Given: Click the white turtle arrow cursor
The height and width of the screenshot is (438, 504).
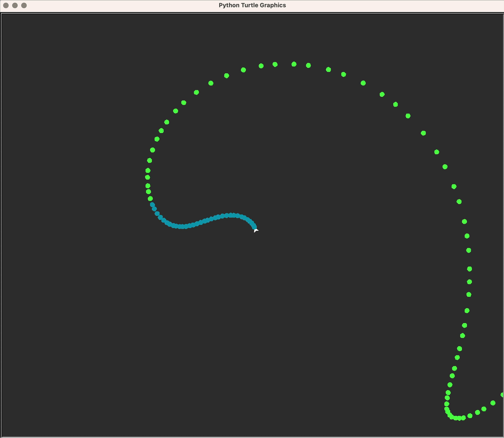Looking at the screenshot, I should (x=256, y=230).
